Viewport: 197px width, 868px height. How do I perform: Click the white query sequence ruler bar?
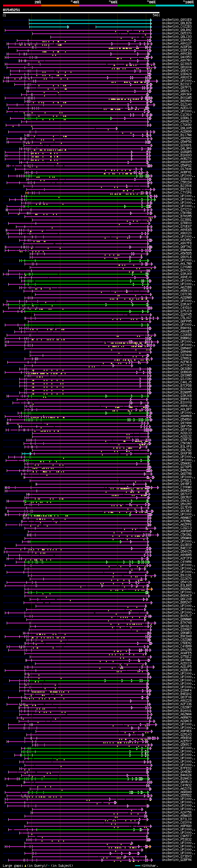coord(81,13)
